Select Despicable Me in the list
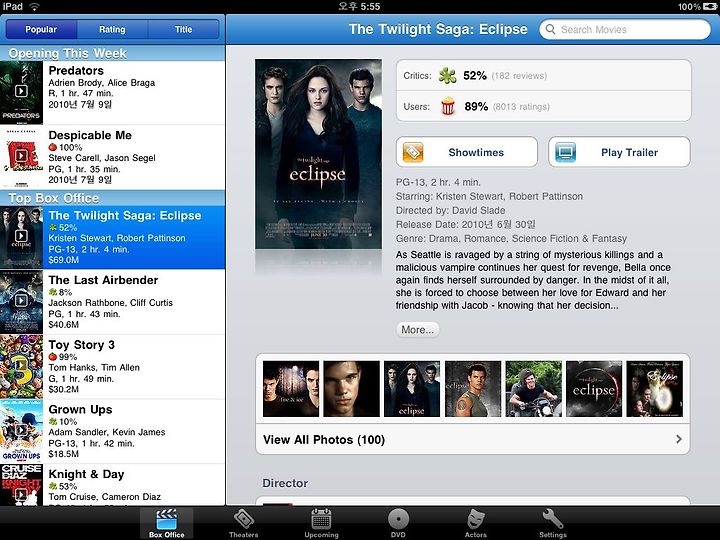The image size is (720, 540). [x=112, y=157]
